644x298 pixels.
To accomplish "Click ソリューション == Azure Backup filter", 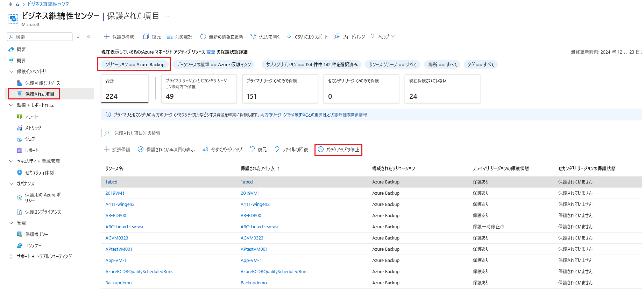I will tap(135, 64).
